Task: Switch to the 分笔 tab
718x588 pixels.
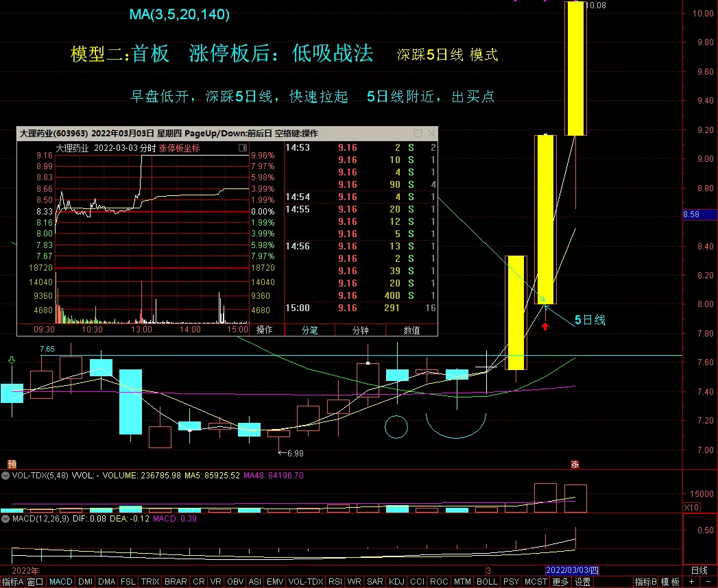Action: point(309,330)
